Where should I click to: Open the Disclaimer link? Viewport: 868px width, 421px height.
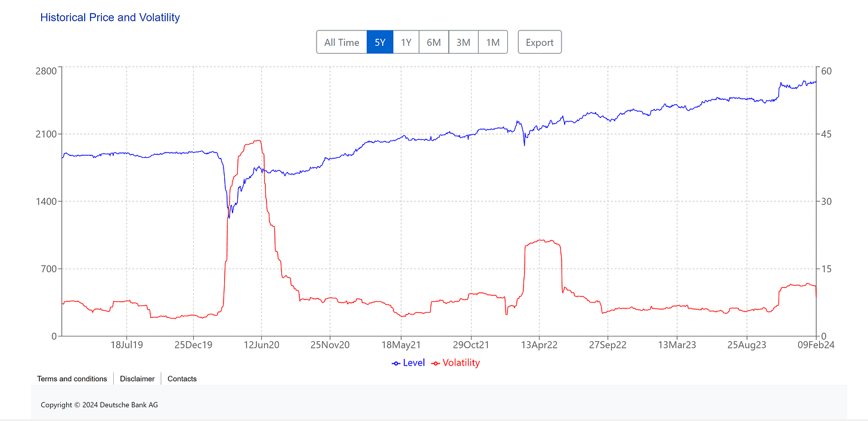[137, 379]
